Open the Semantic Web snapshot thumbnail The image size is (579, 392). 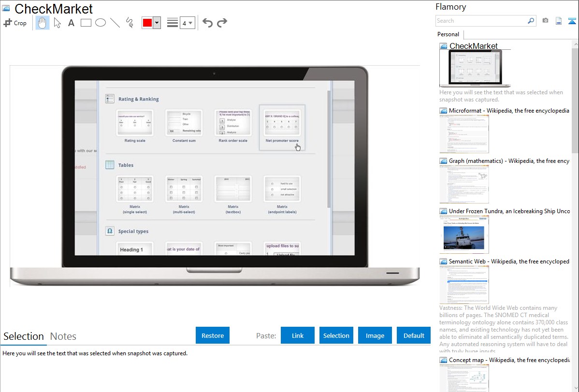point(464,284)
